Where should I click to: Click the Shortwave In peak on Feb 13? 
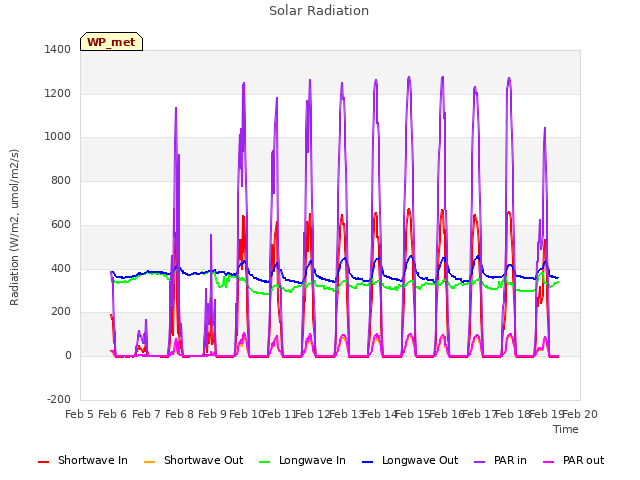pos(342,215)
